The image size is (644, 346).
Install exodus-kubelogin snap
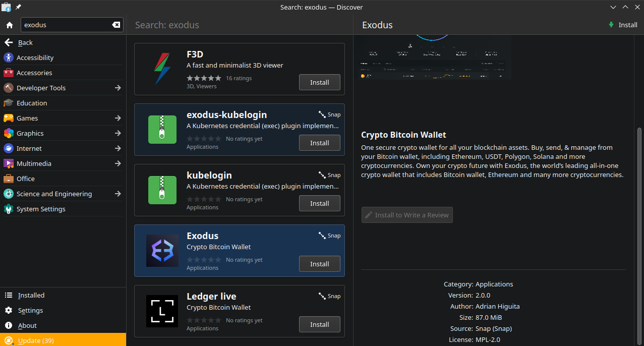[319, 143]
